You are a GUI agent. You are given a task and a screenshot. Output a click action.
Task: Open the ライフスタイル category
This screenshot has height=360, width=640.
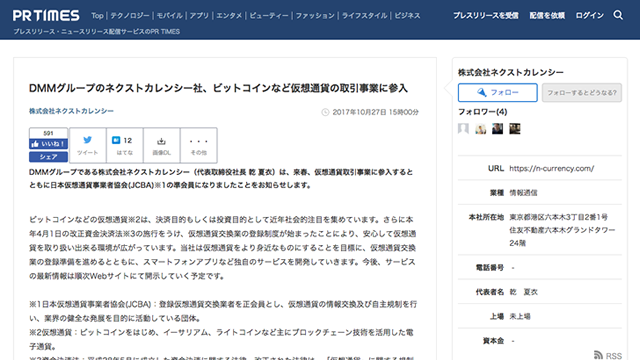click(x=364, y=16)
